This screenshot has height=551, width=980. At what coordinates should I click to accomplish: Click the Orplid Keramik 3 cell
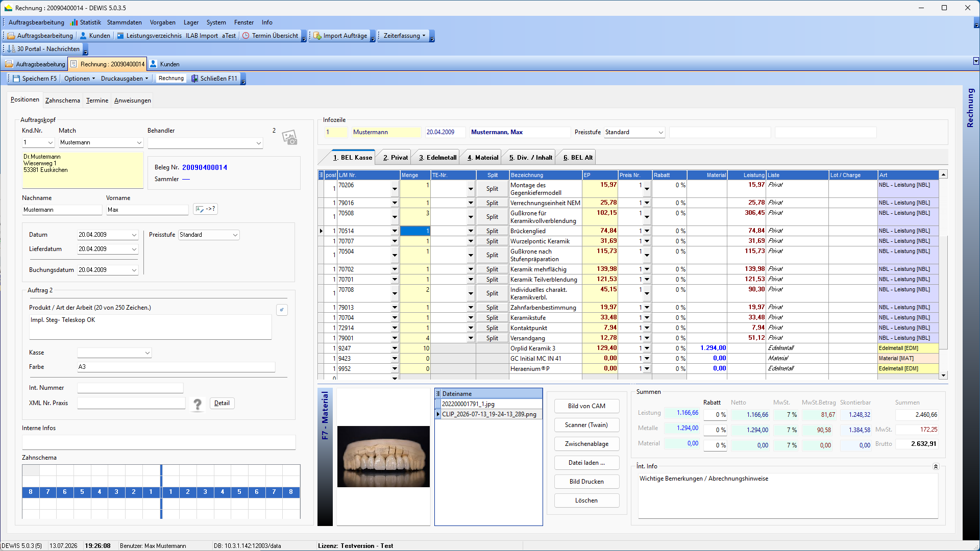click(x=545, y=348)
